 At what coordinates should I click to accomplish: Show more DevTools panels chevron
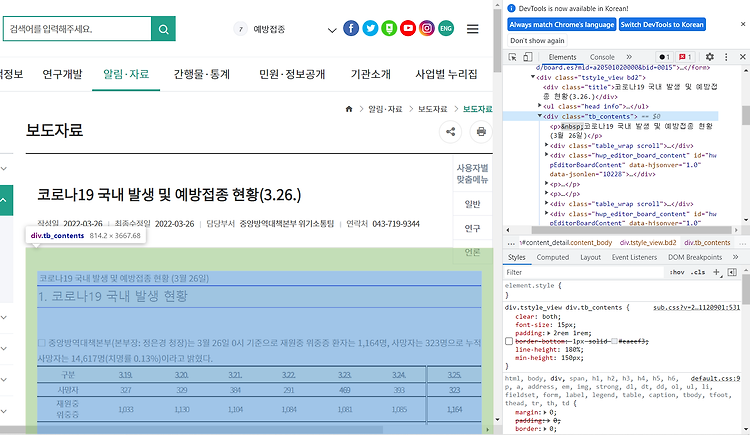tap(629, 57)
